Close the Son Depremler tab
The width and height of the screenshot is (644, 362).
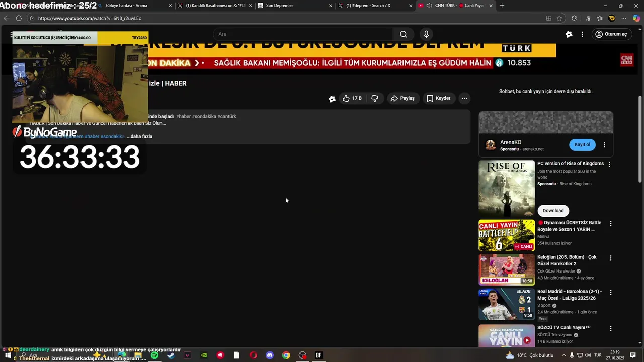331,6
